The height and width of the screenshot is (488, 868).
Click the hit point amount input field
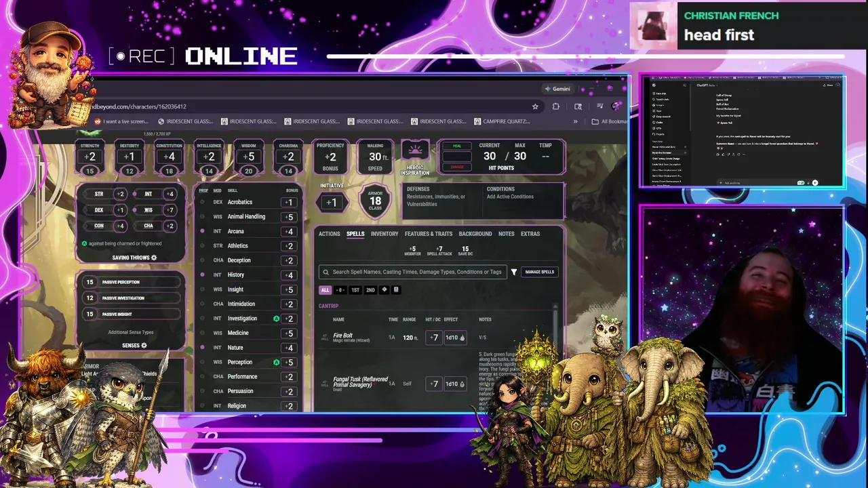click(x=456, y=157)
